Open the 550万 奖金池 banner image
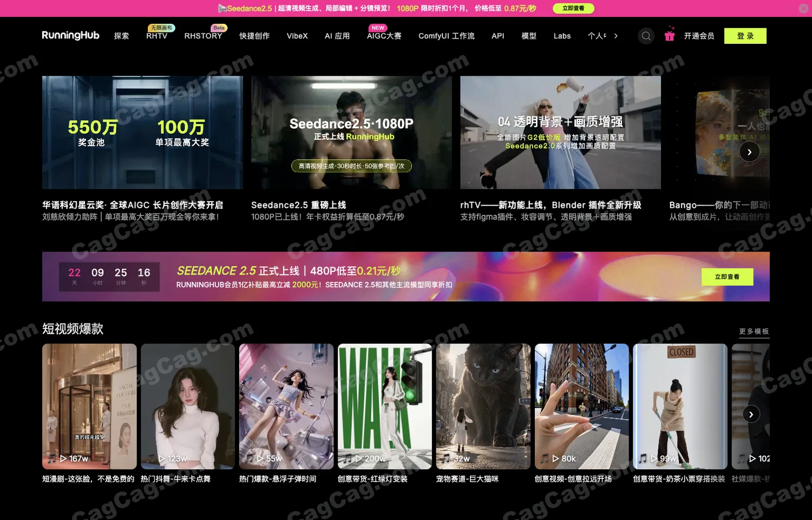The image size is (812, 520). pos(142,132)
